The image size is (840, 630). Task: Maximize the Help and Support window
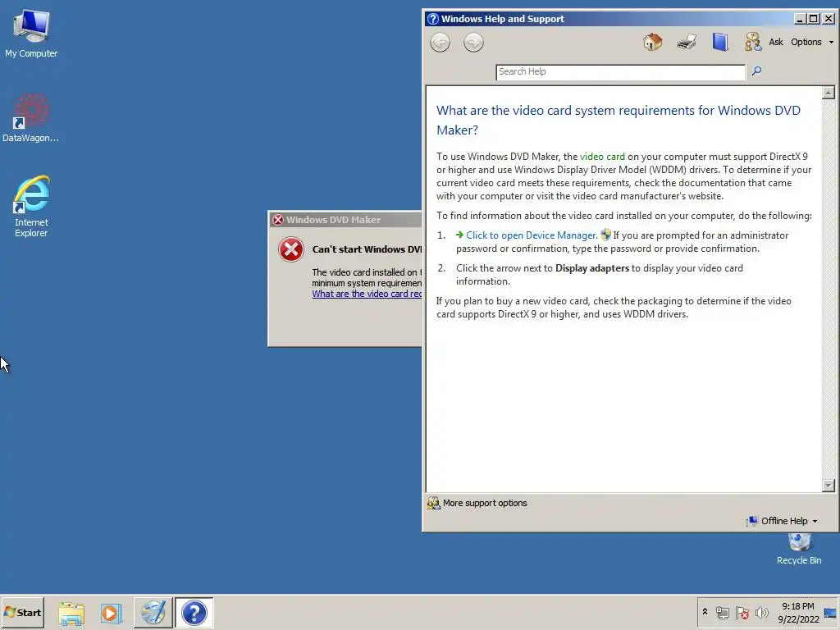pyautogui.click(x=813, y=19)
